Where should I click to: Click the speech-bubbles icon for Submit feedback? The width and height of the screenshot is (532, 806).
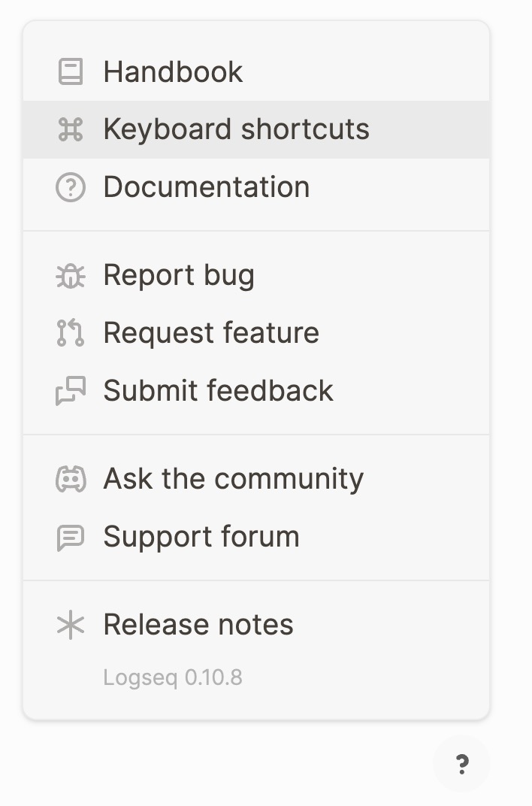71,391
